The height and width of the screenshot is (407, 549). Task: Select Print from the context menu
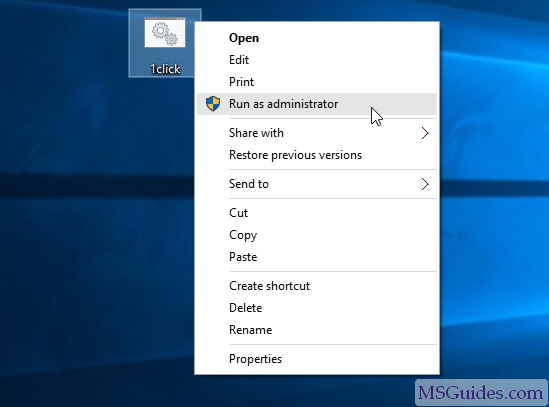(x=317, y=82)
